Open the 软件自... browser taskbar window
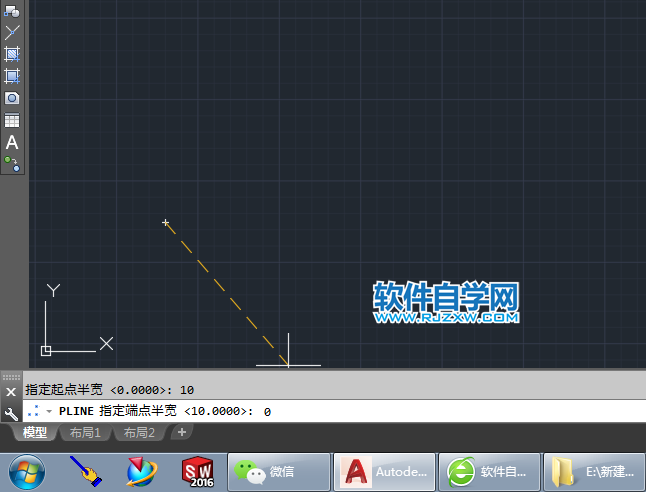Image resolution: width=646 pixels, height=492 pixels. pyautogui.click(x=489, y=472)
